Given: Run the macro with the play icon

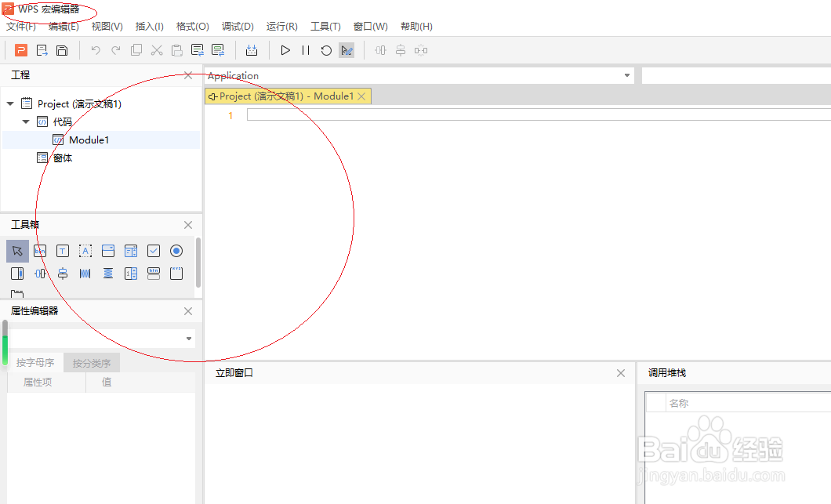Looking at the screenshot, I should tap(285, 50).
